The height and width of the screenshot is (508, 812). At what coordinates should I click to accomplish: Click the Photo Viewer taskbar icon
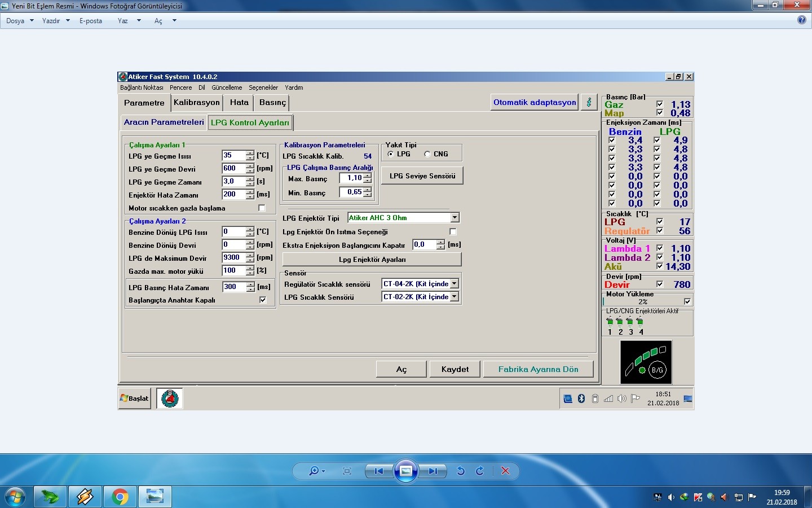(x=155, y=497)
